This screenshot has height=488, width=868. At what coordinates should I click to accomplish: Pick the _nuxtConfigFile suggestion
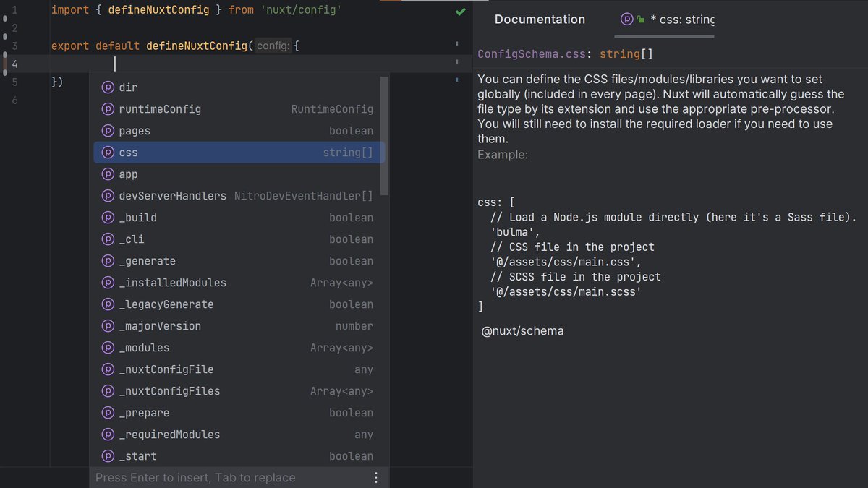[x=237, y=369]
